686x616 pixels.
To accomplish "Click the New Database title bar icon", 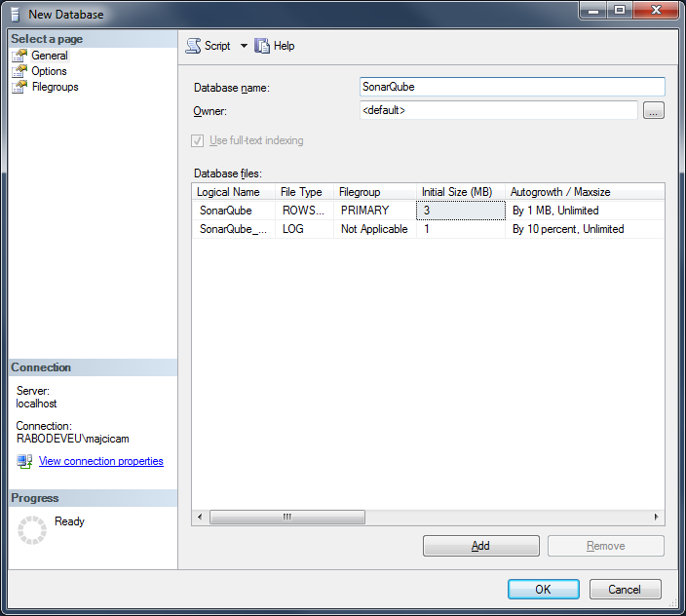I will (x=16, y=15).
